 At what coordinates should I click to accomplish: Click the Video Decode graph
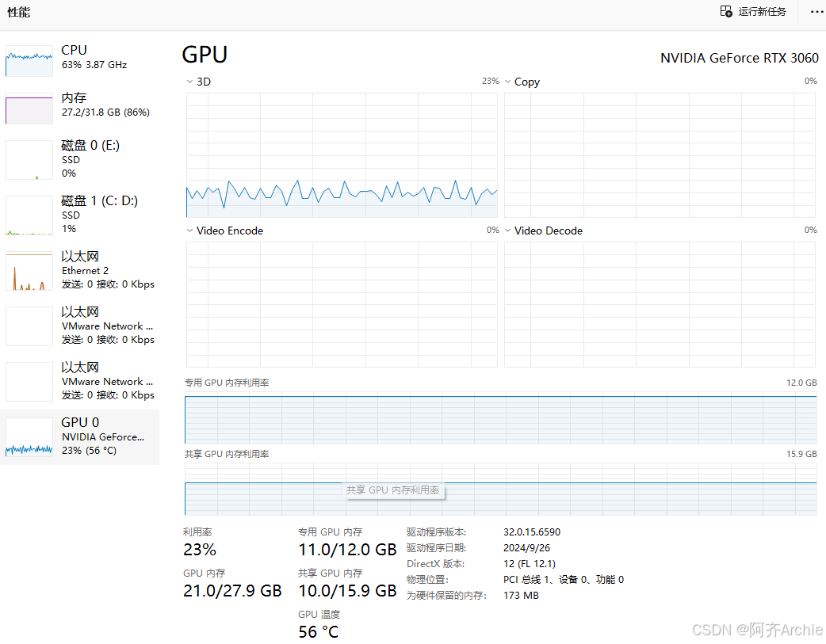pyautogui.click(x=660, y=304)
